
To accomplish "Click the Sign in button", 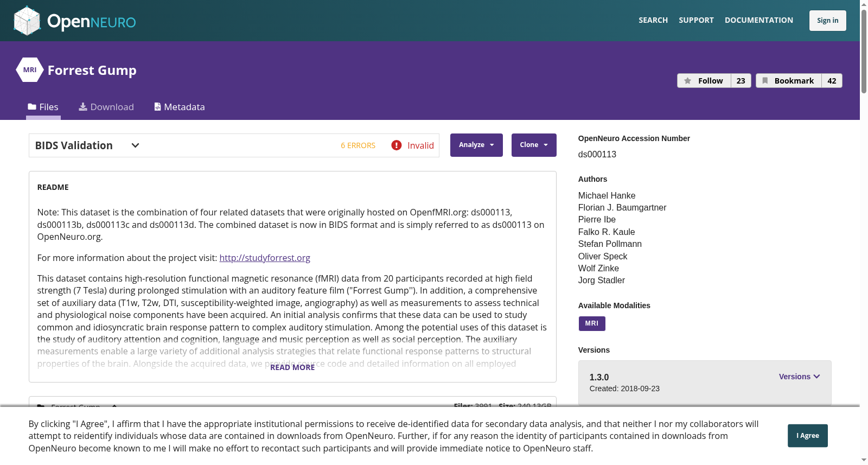I will (827, 21).
